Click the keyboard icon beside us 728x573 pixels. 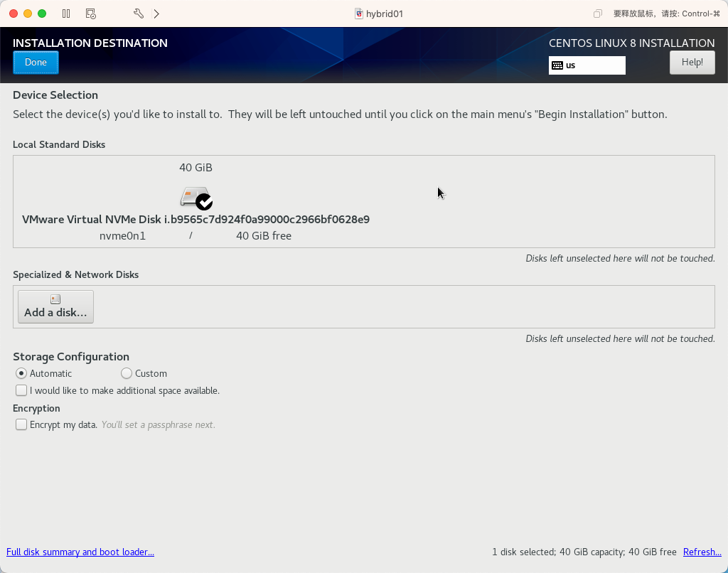pyautogui.click(x=557, y=65)
